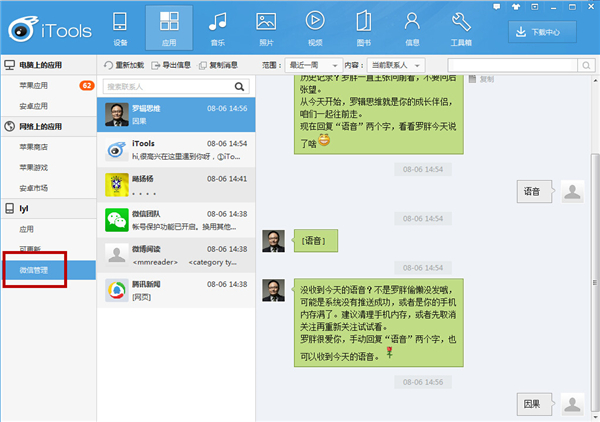Open the 视频 (Video) section
Image resolution: width=600 pixels, height=422 pixels.
click(x=315, y=28)
